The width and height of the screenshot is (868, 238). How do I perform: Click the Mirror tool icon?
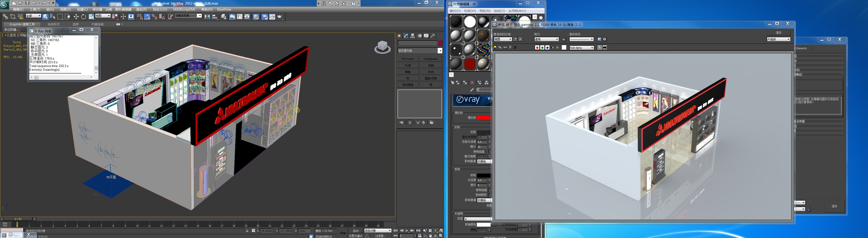[207, 16]
